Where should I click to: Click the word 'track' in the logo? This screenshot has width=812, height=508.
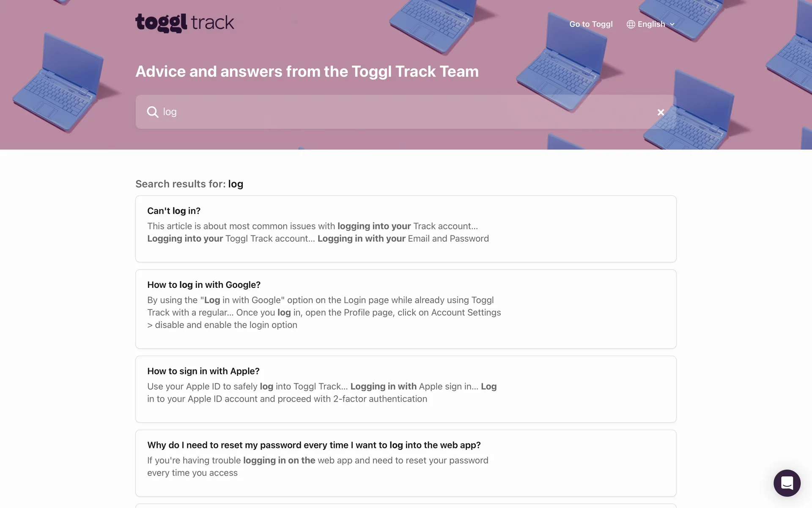pyautogui.click(x=212, y=23)
